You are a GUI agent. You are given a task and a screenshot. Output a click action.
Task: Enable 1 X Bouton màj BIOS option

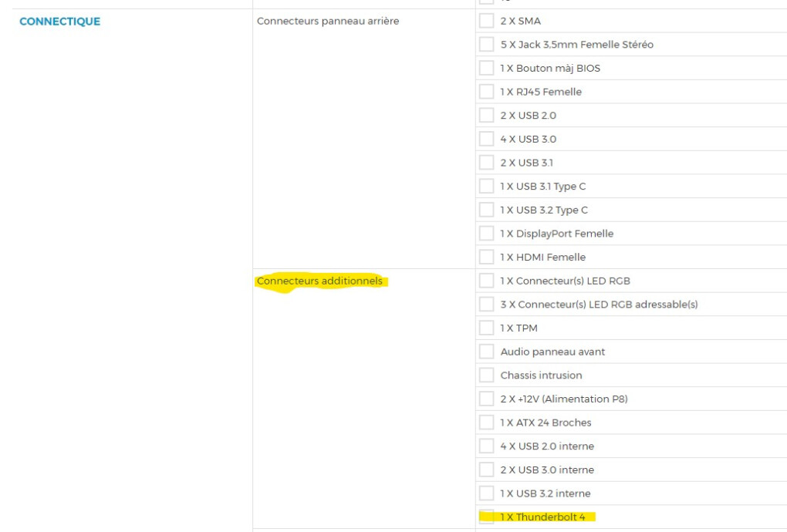click(486, 68)
